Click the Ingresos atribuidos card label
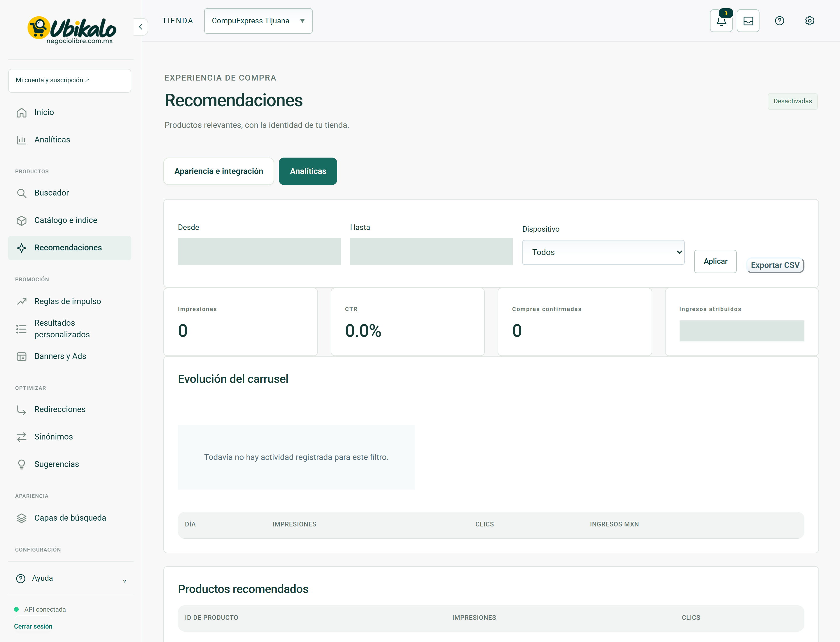Image resolution: width=840 pixels, height=642 pixels. click(710, 309)
